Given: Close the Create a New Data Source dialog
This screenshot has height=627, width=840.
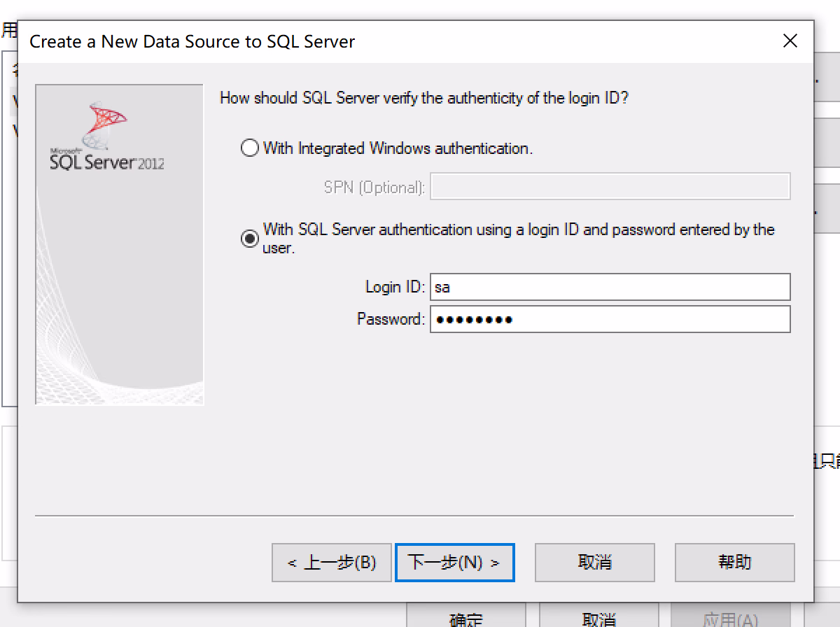Looking at the screenshot, I should click(x=790, y=41).
